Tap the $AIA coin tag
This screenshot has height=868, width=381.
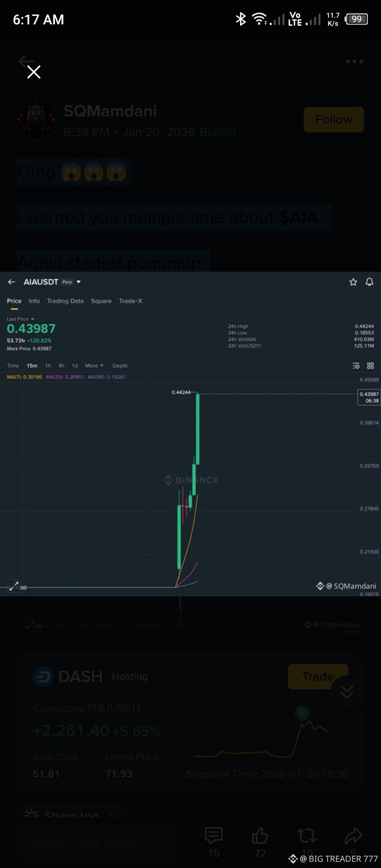(298, 217)
